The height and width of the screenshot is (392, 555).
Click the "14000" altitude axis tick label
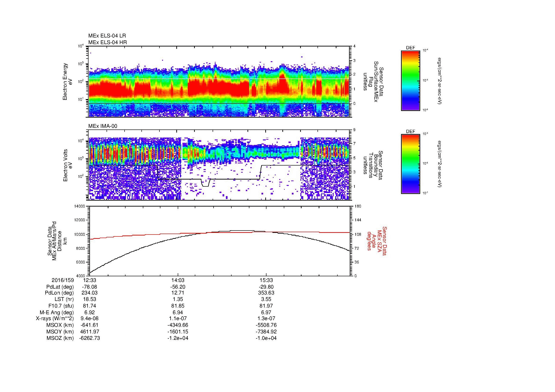(x=80, y=206)
